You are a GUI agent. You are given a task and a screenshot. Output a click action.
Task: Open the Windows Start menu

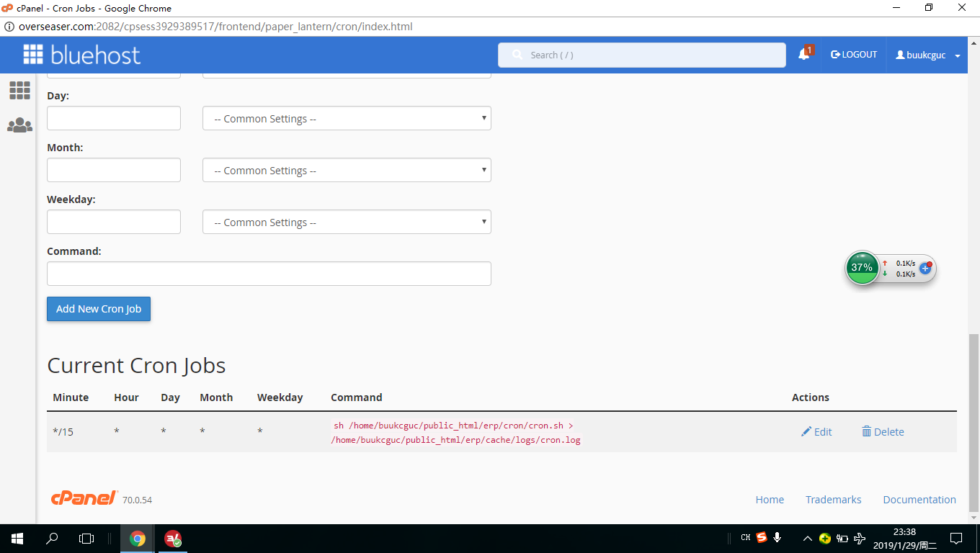17,539
